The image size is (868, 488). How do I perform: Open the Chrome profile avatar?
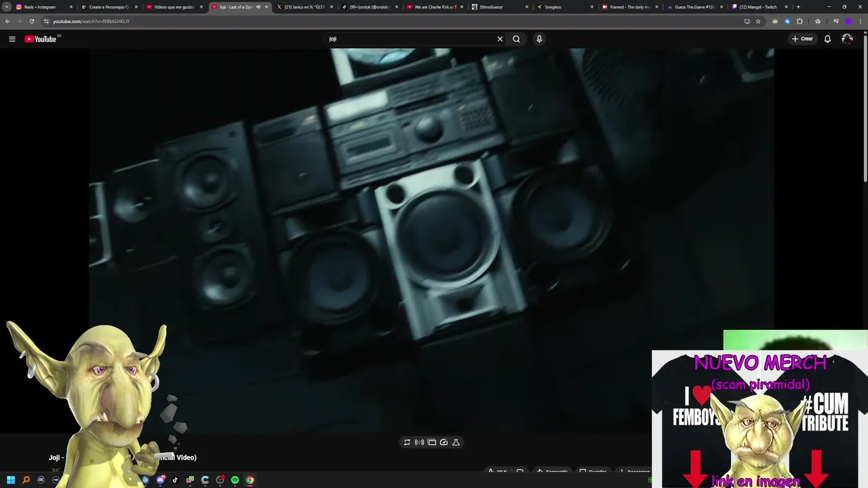(x=848, y=21)
